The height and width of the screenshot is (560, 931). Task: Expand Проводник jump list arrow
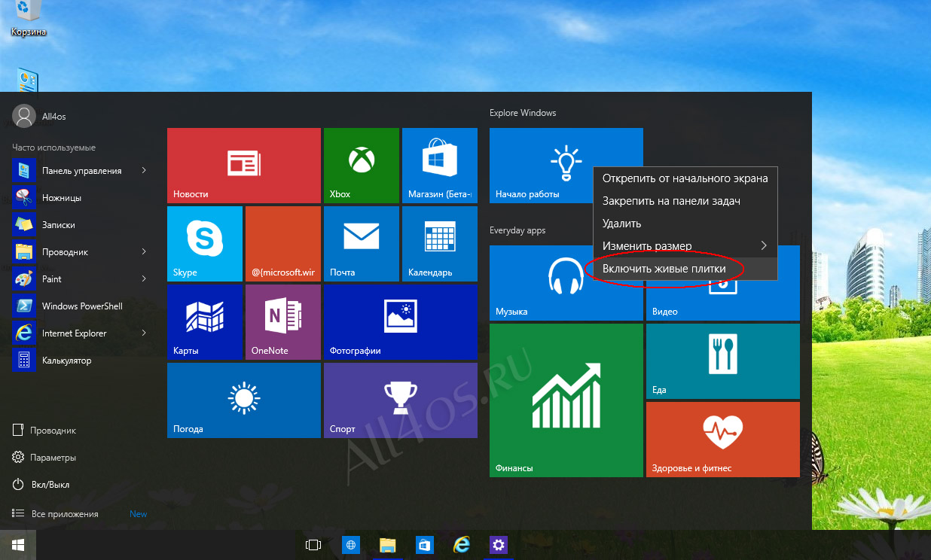[x=143, y=252]
